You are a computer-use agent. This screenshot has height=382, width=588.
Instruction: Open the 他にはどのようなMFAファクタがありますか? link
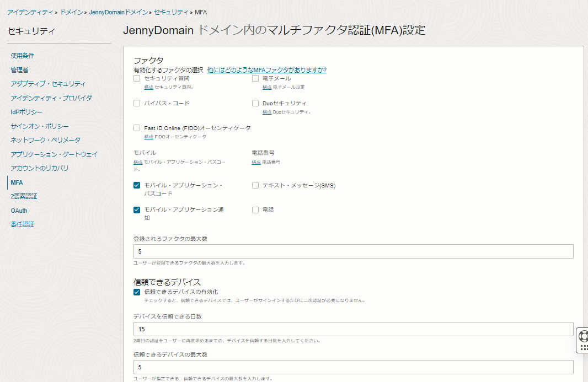pyautogui.click(x=266, y=70)
